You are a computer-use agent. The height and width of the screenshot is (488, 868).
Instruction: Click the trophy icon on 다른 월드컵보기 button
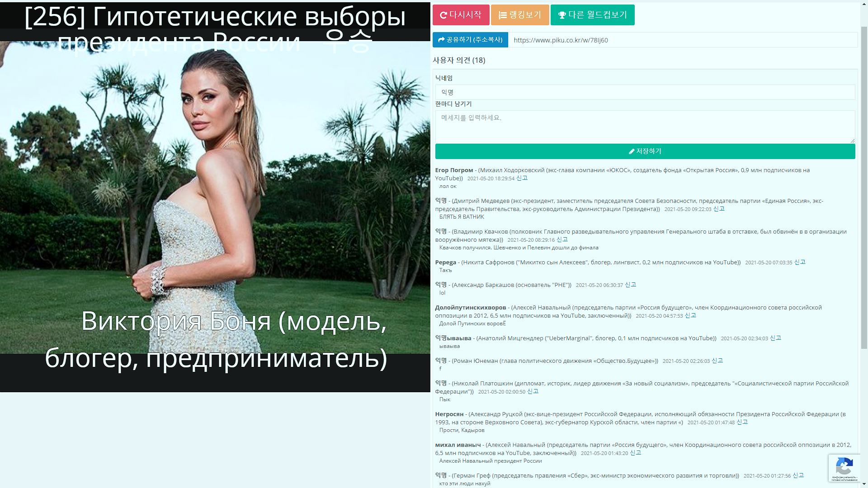pos(562,15)
